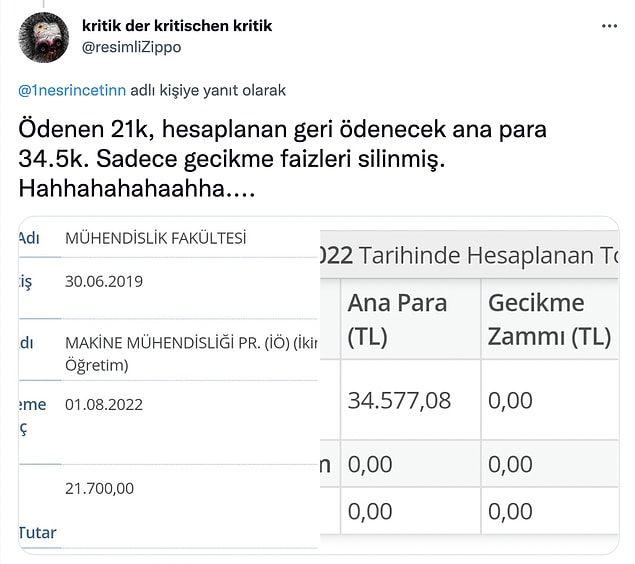Viewport: 635px width, 564px height.
Task: Click the 34.577,08 Ana Para cell
Action: [x=399, y=400]
